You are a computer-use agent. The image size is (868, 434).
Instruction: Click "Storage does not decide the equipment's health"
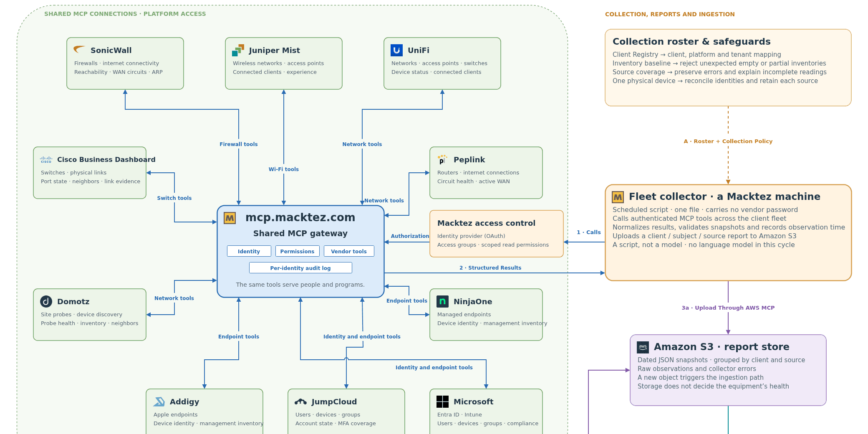point(713,386)
